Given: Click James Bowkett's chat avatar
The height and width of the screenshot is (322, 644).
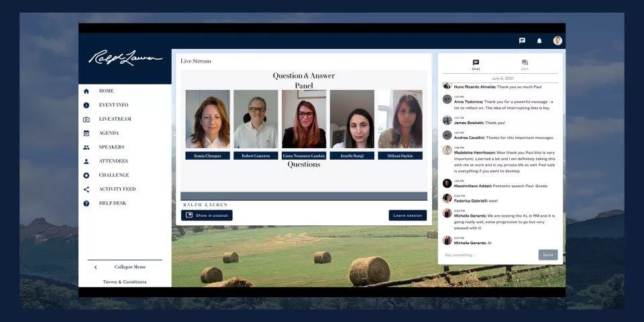Looking at the screenshot, I should point(447,120).
